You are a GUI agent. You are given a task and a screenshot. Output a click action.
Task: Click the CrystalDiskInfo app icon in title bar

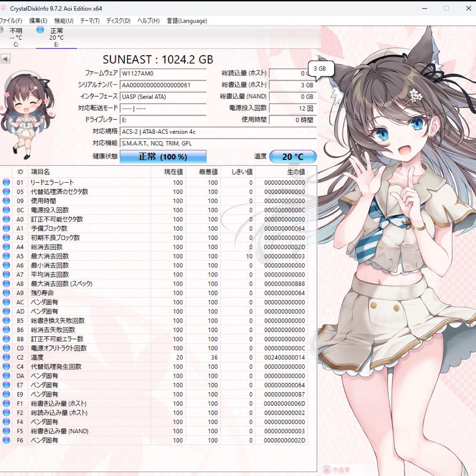tap(3, 8)
